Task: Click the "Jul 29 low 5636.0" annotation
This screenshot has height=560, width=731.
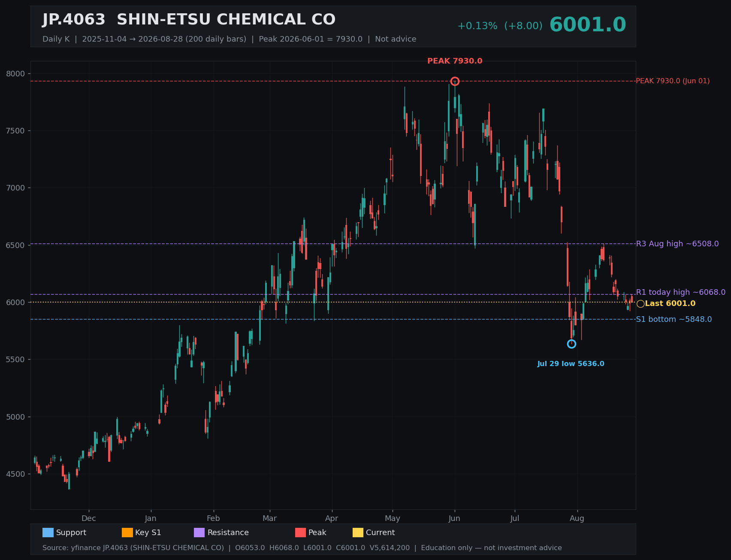Action: [571, 364]
